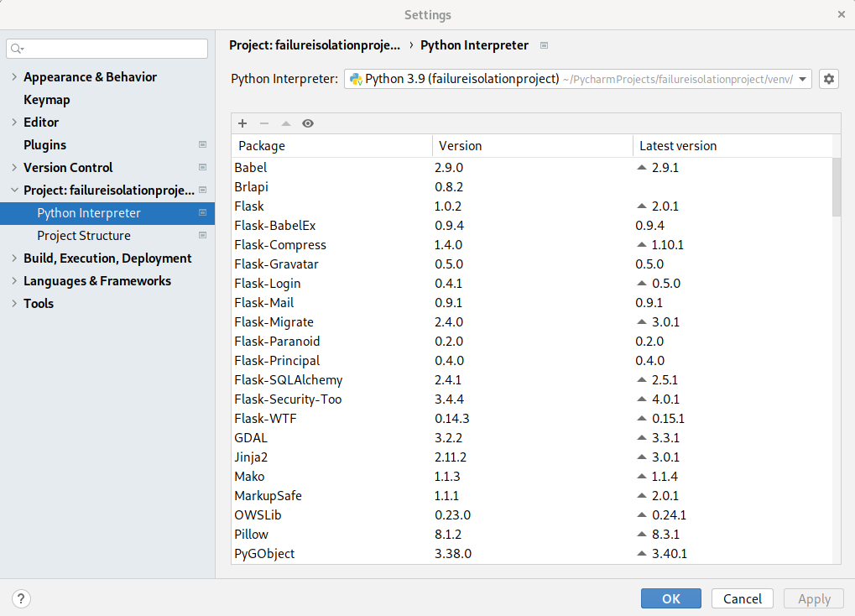Screen dimensions: 855x616
Task: Select the Flask-Paranoid package row
Action: pos(532,341)
